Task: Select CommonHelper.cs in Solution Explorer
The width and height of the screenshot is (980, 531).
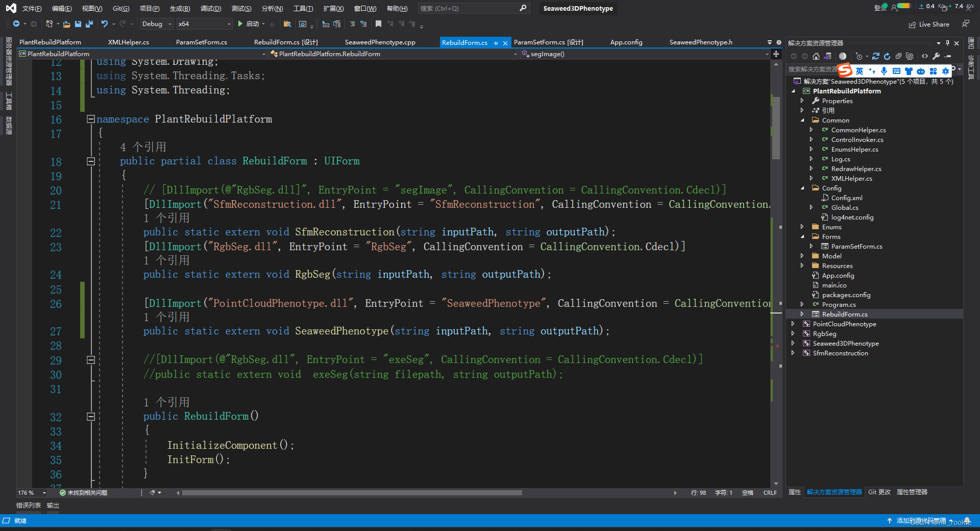Action: (859, 130)
